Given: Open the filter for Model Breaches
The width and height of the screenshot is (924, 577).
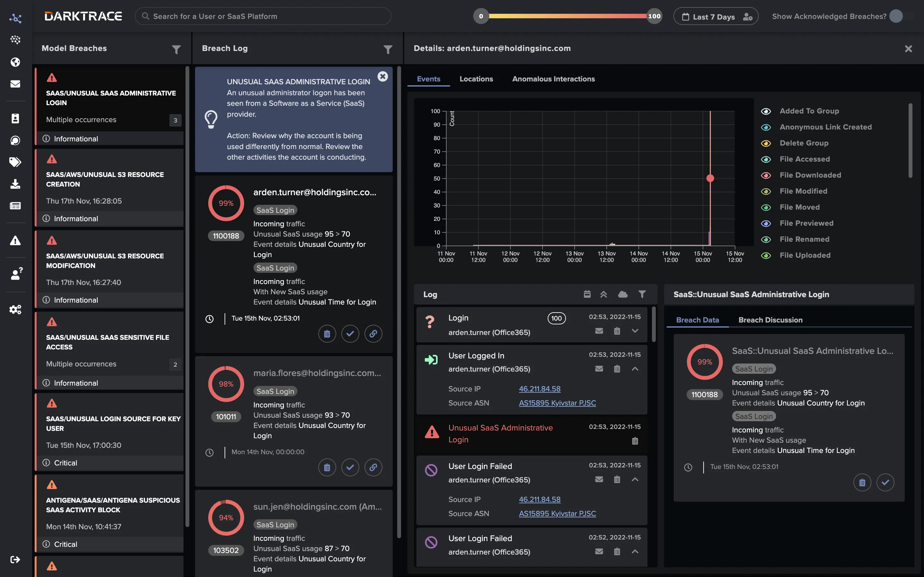Looking at the screenshot, I should 176,49.
